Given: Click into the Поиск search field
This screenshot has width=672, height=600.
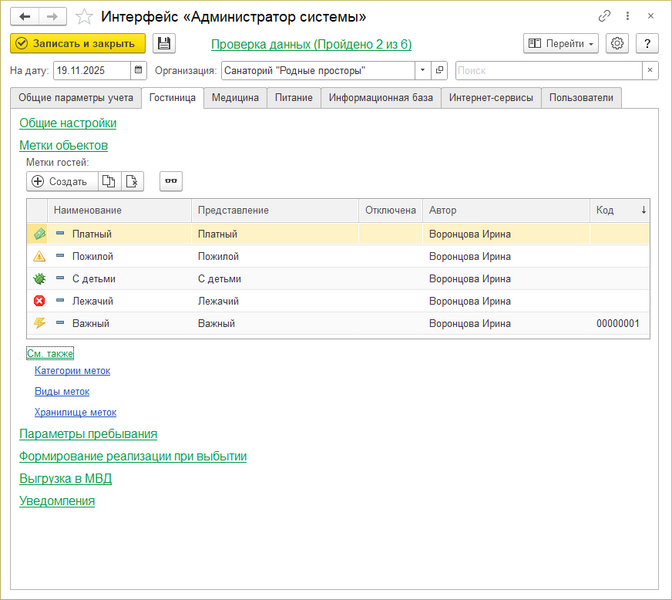Looking at the screenshot, I should tap(547, 71).
